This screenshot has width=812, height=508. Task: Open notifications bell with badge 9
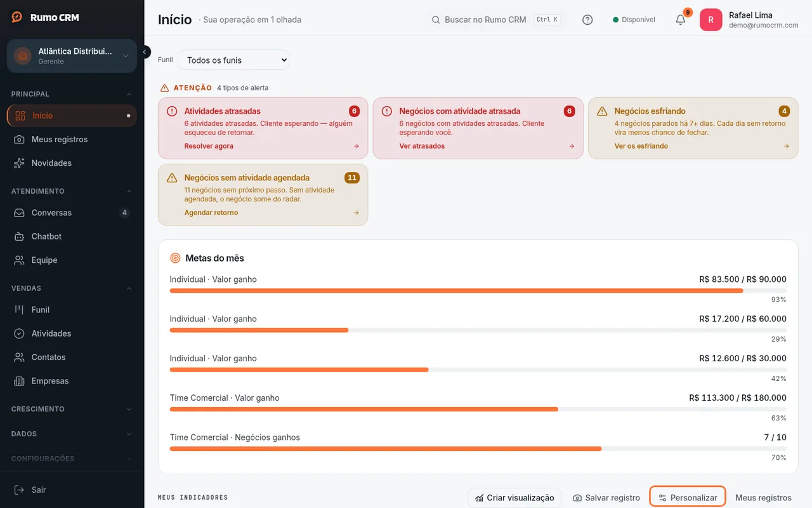pyautogui.click(x=681, y=20)
